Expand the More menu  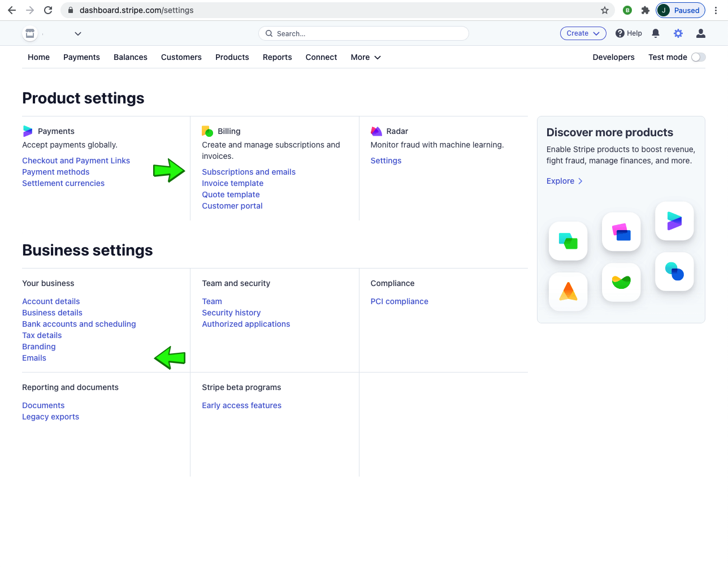point(366,57)
